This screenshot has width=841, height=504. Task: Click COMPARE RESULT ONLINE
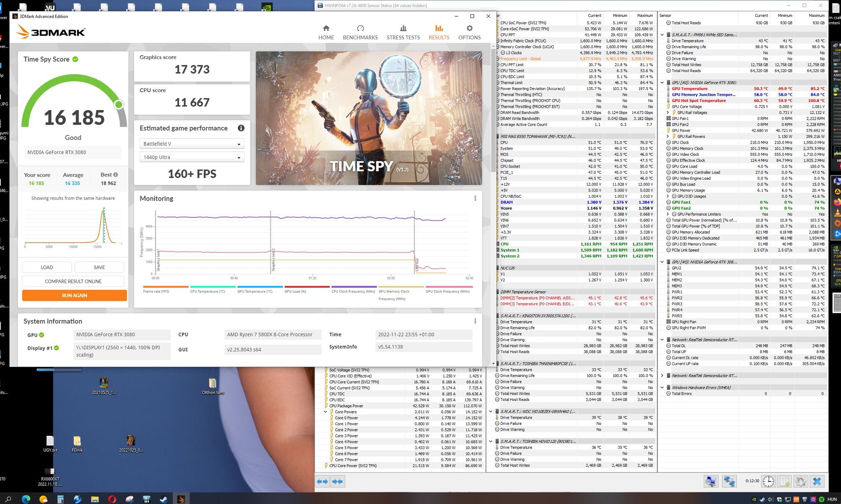pyautogui.click(x=73, y=282)
